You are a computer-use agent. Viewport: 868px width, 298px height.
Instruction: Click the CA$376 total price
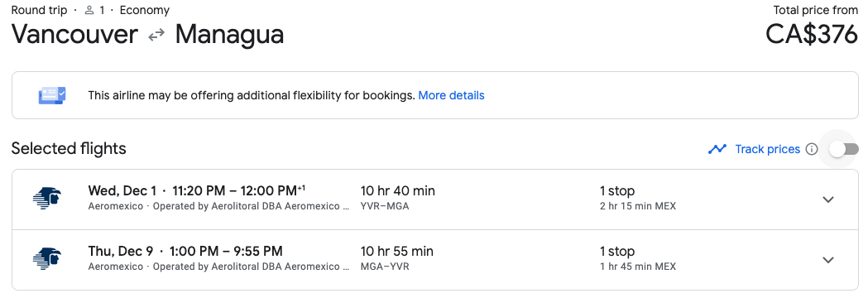point(812,34)
